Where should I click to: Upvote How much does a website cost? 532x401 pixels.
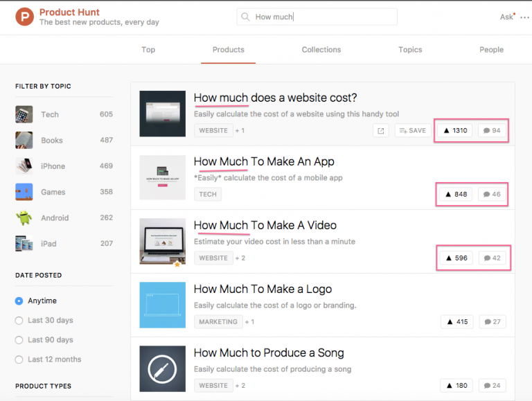pos(455,130)
